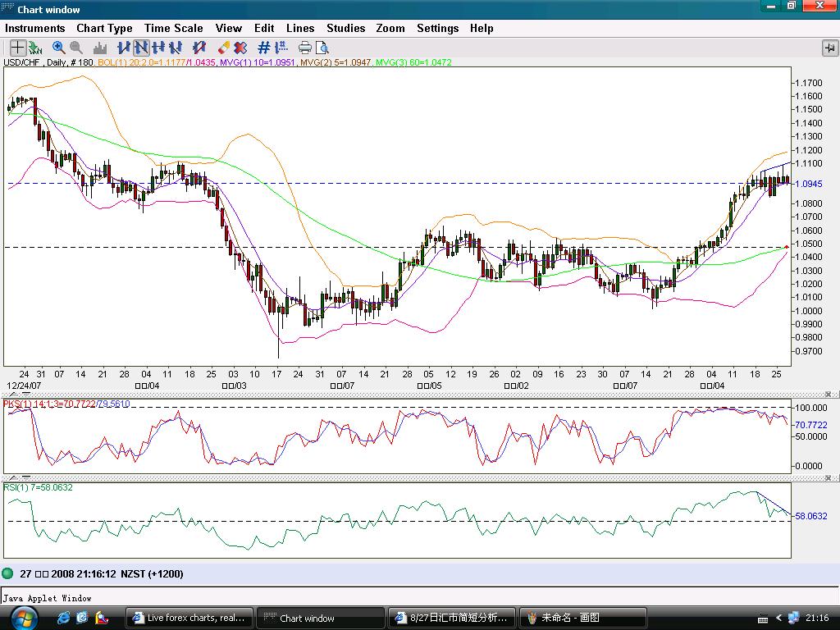This screenshot has width=840, height=630.
Task: Toggle the crosshair cursor tool
Action: (x=16, y=48)
